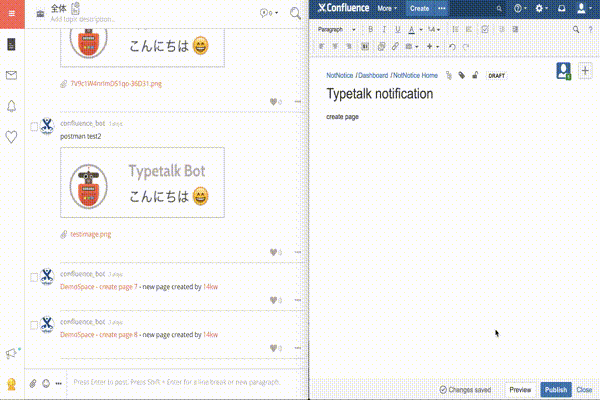
Task: Open the envelope messages icon in Typetalk sidebar
Action: pos(11,75)
